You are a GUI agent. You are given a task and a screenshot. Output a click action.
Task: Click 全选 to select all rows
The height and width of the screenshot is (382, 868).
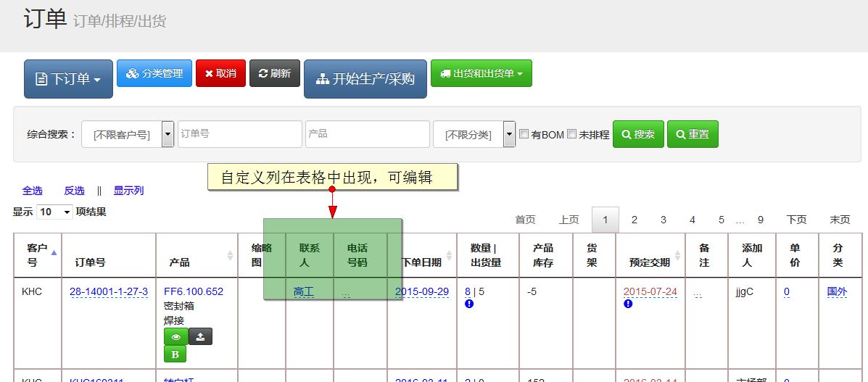click(32, 191)
